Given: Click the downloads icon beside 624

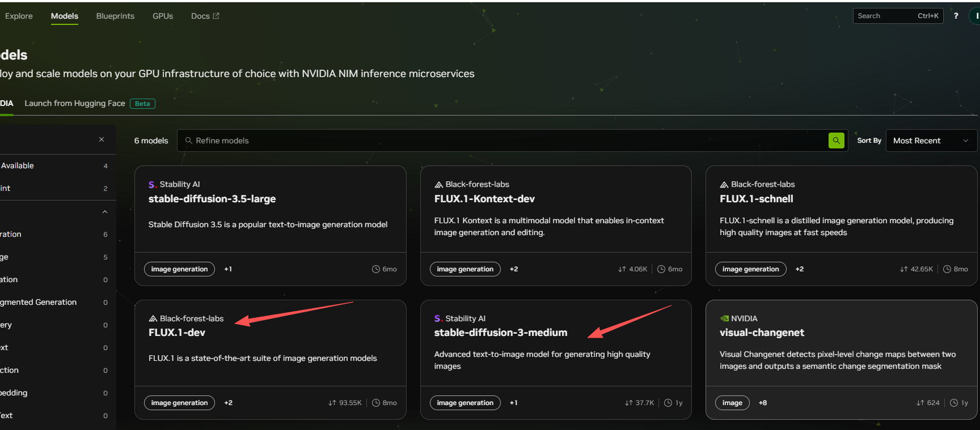Looking at the screenshot, I should (920, 403).
